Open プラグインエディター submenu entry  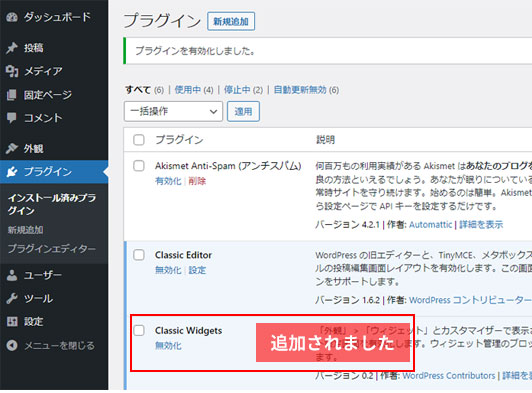pos(52,249)
